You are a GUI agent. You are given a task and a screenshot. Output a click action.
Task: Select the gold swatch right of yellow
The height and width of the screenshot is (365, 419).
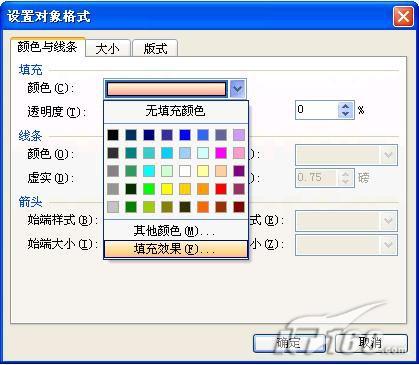tap(185, 189)
